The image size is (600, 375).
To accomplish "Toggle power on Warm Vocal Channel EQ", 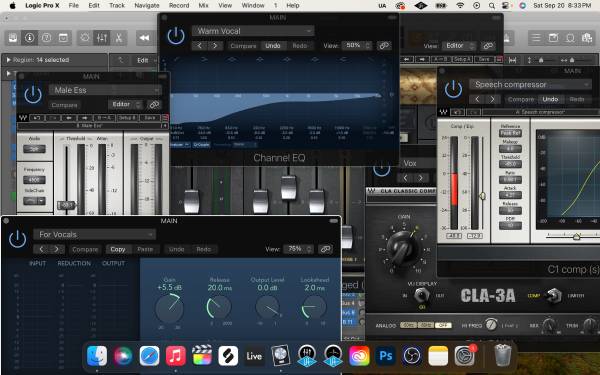I will 176,36.
